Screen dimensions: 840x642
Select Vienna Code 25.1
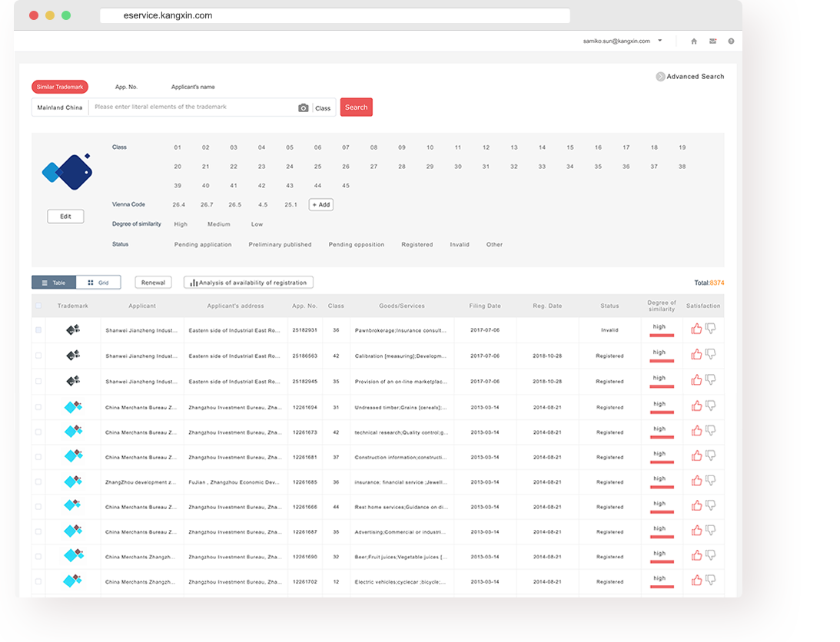pyautogui.click(x=291, y=204)
